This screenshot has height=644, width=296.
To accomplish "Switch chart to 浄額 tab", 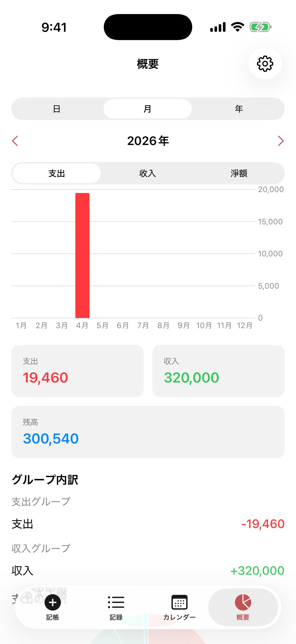I will (239, 173).
